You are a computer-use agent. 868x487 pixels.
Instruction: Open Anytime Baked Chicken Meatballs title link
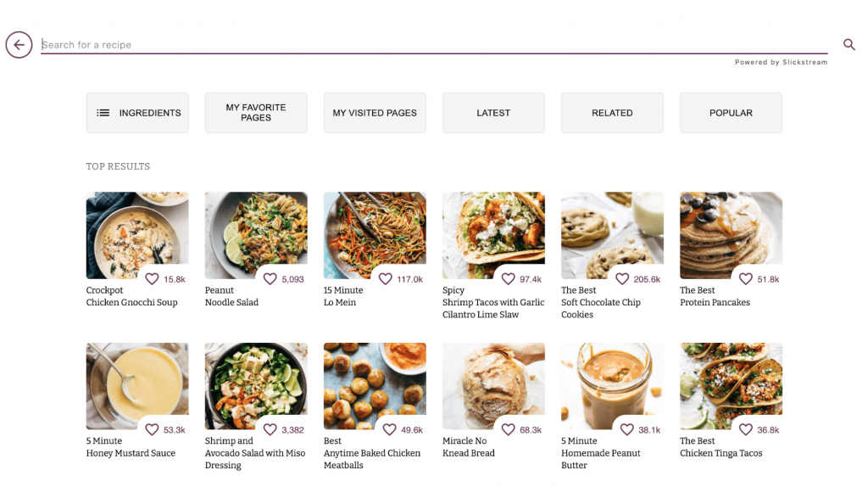[x=371, y=453]
